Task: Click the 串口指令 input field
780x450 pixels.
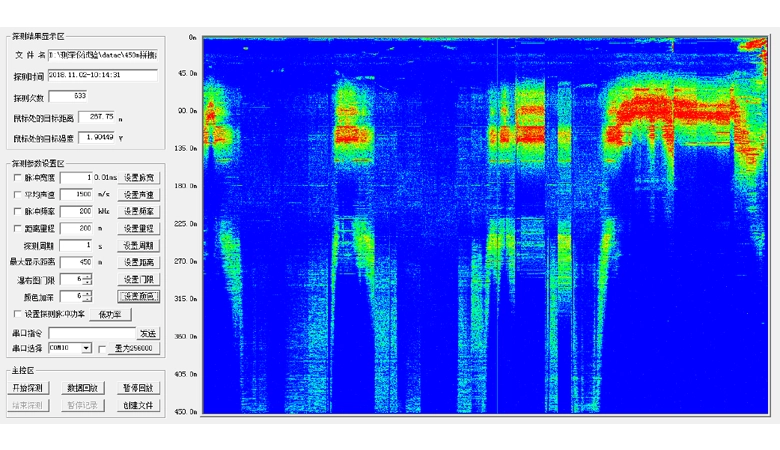Action: [x=90, y=332]
